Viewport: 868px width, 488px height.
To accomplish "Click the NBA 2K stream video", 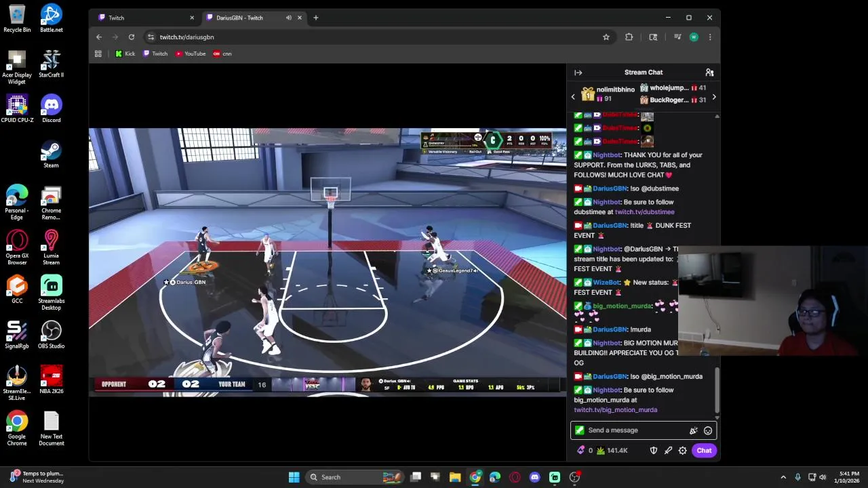I will (x=328, y=262).
